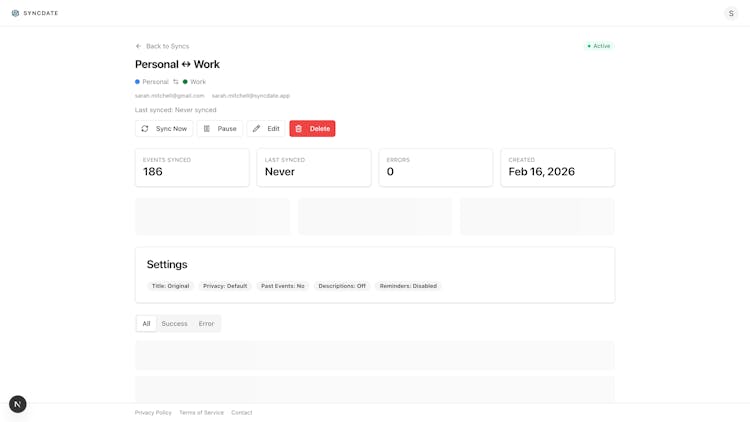Click the Reminders: Disabled setting chip

click(x=408, y=286)
